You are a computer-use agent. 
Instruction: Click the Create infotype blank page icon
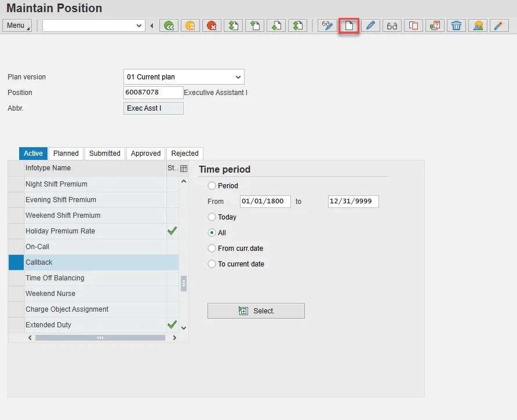pos(349,25)
